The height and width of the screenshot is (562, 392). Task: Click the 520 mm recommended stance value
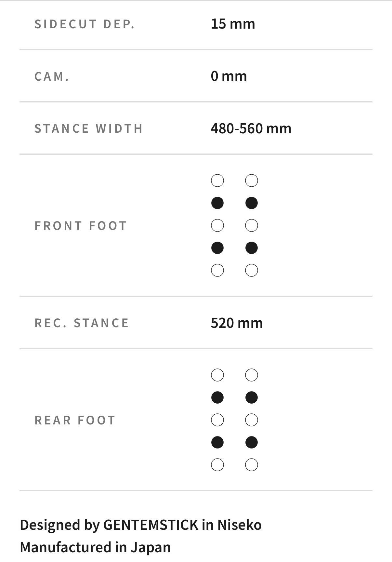click(237, 323)
